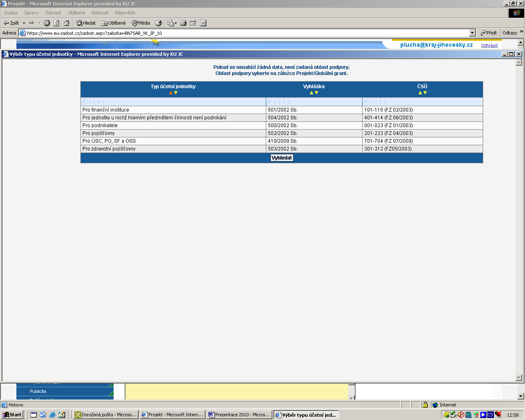Click the ČSÚ filter field

click(x=422, y=102)
